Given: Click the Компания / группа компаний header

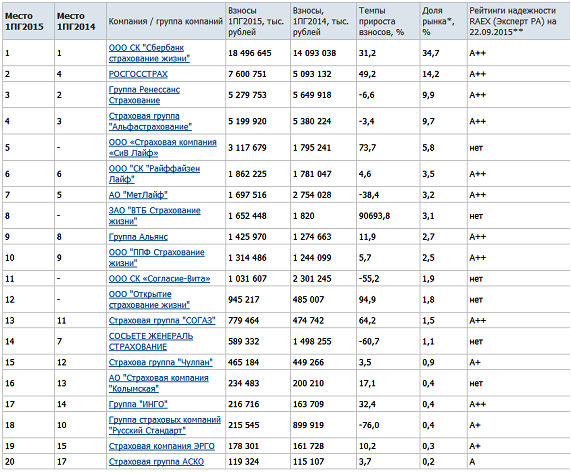Looking at the screenshot, I should (x=165, y=21).
